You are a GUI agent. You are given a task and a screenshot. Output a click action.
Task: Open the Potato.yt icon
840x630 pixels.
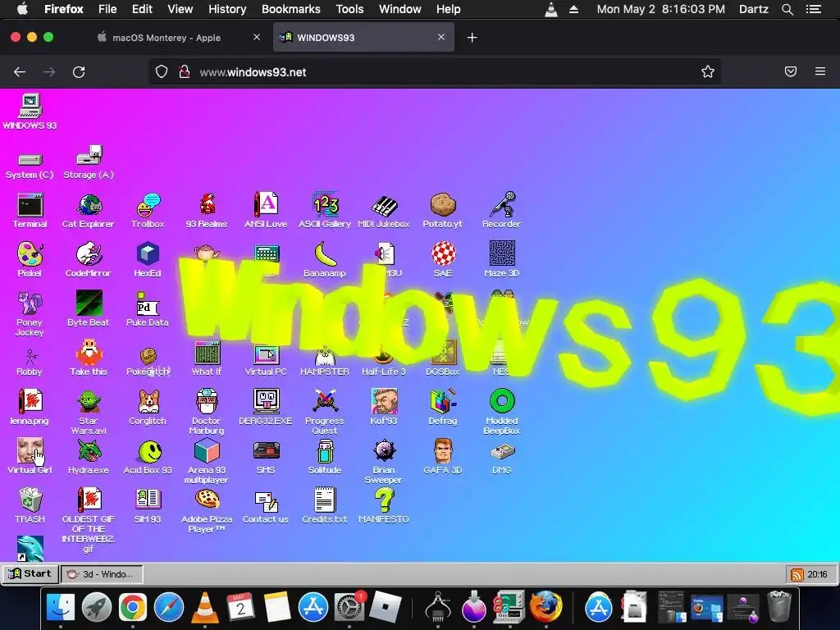[x=442, y=211]
